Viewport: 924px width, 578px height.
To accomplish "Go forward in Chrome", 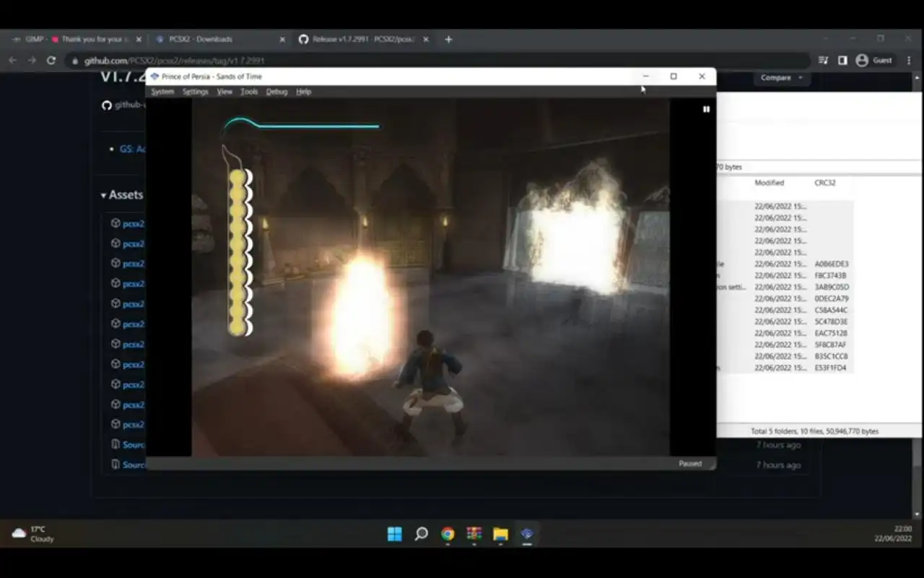I will [31, 61].
